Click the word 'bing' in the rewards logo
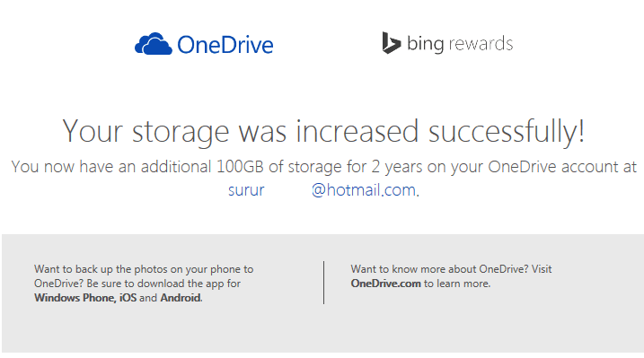The height and width of the screenshot is (358, 644). point(426,43)
